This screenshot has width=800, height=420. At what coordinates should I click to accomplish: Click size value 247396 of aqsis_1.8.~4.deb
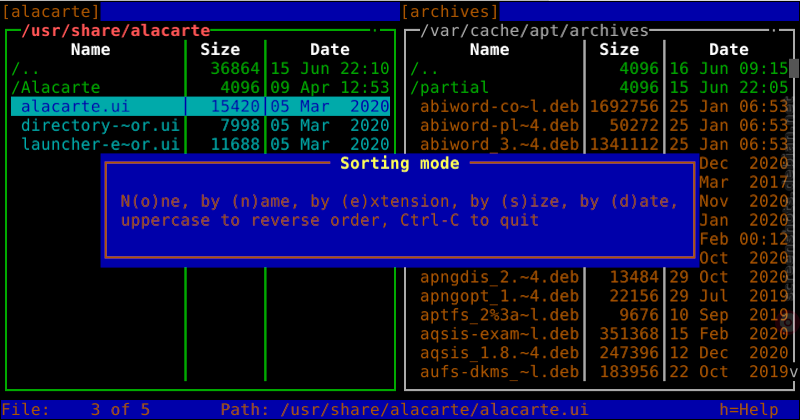629,352
